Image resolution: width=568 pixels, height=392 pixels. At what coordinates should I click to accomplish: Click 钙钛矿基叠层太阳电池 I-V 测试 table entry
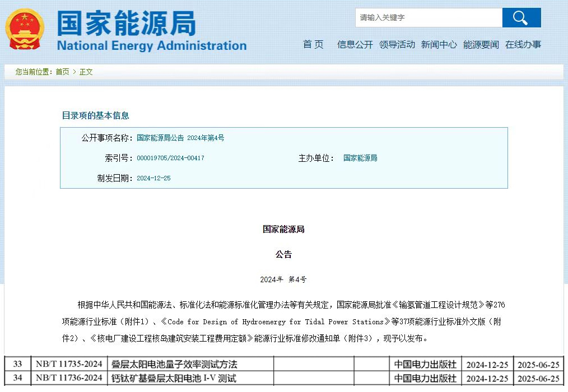pos(174,379)
